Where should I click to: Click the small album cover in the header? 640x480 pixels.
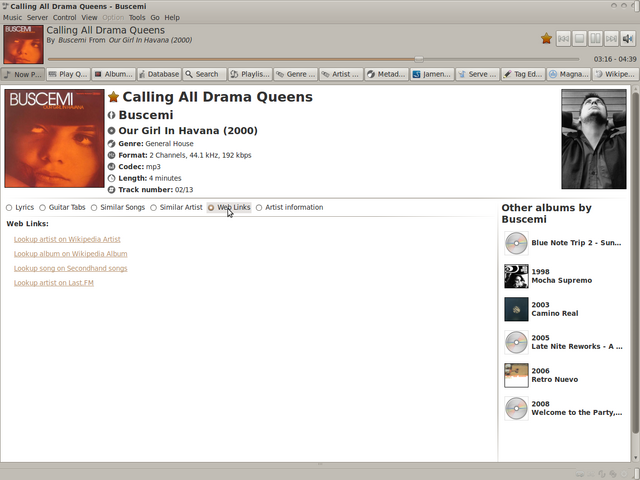[23, 44]
